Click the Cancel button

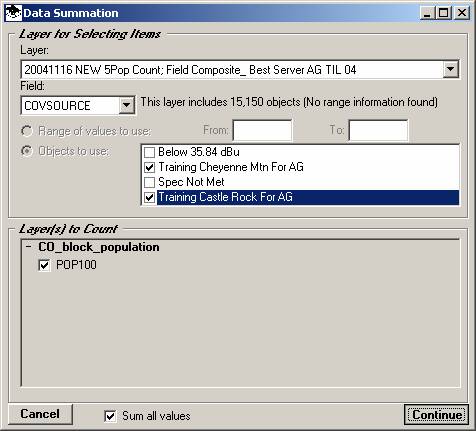(40, 414)
